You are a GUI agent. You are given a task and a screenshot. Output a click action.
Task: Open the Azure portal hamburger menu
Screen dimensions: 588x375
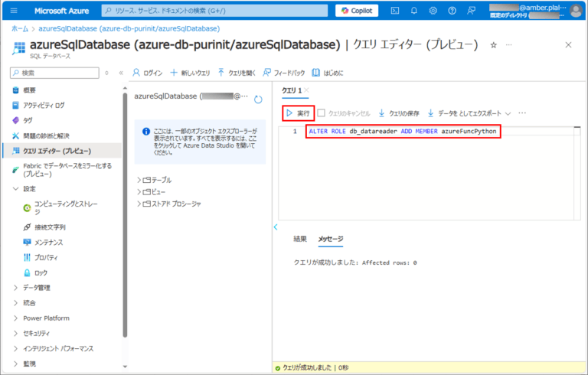(x=13, y=11)
